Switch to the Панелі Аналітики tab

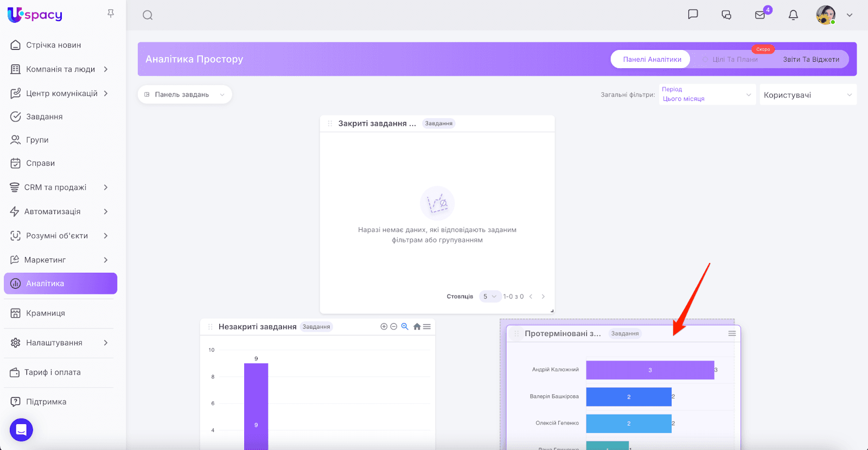(x=650, y=59)
